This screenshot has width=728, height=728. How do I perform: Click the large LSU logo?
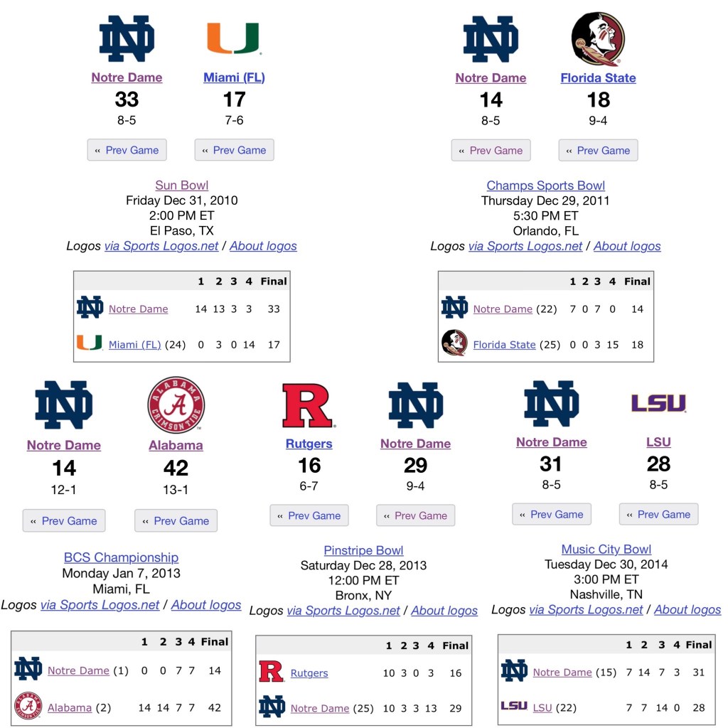pos(658,403)
